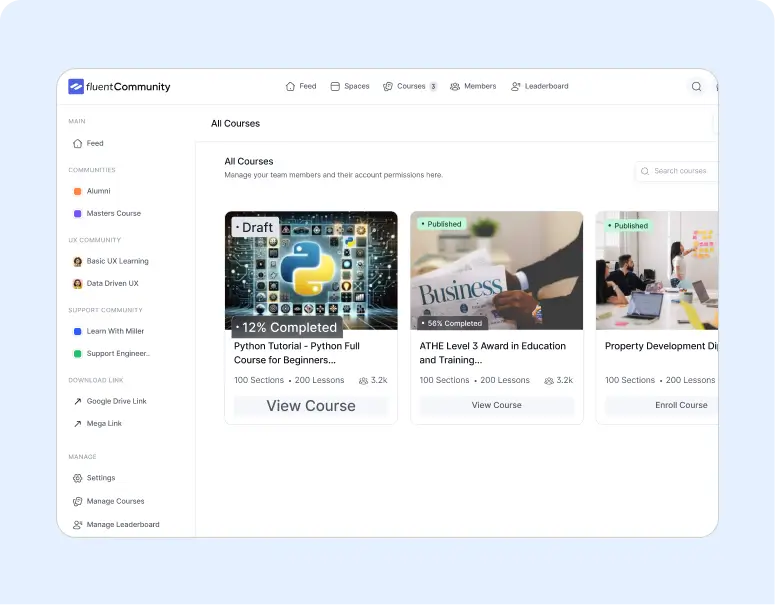Viewport: 775px width, 605px height.
Task: Click Enroll Course on Property Development card
Action: 680,405
